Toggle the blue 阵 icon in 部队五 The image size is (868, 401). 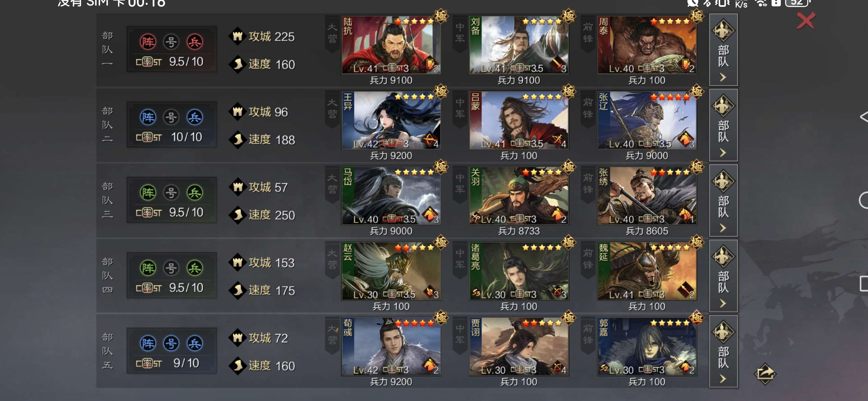click(148, 343)
